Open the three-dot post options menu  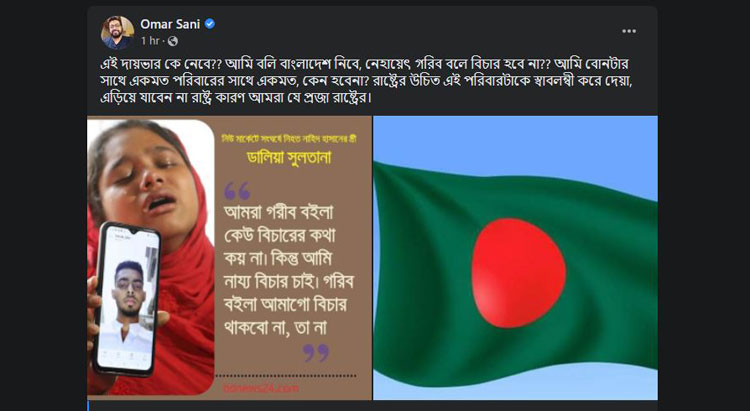(629, 31)
